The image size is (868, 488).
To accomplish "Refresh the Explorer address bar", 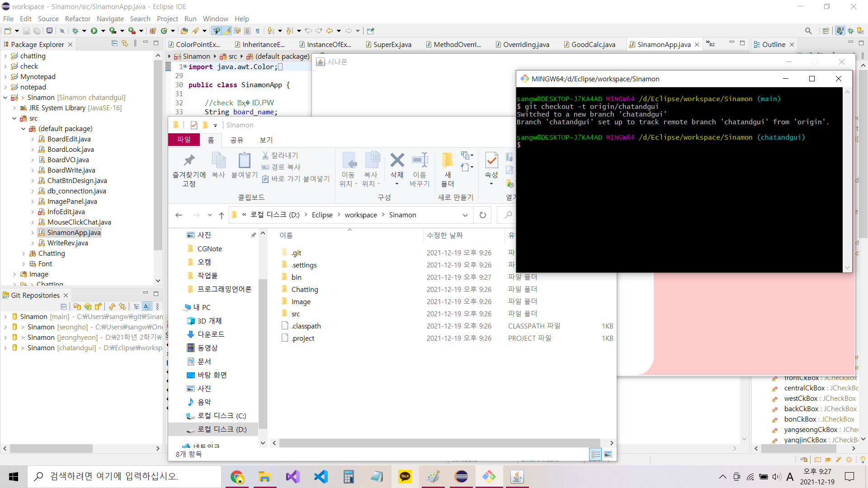I will point(482,215).
